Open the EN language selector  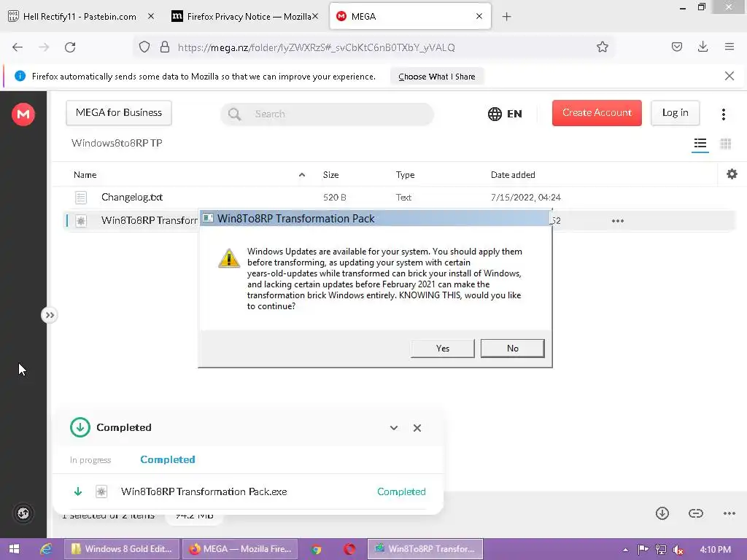[505, 114]
